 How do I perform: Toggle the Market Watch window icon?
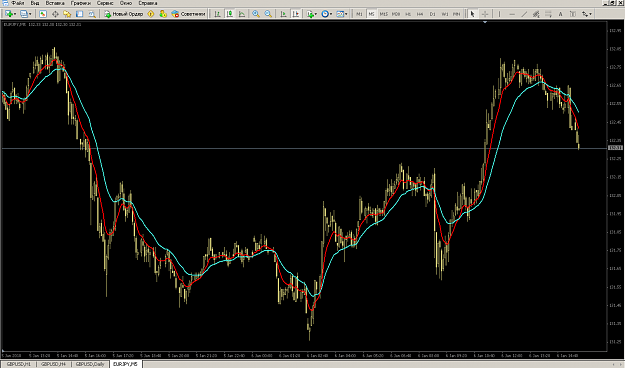point(43,14)
